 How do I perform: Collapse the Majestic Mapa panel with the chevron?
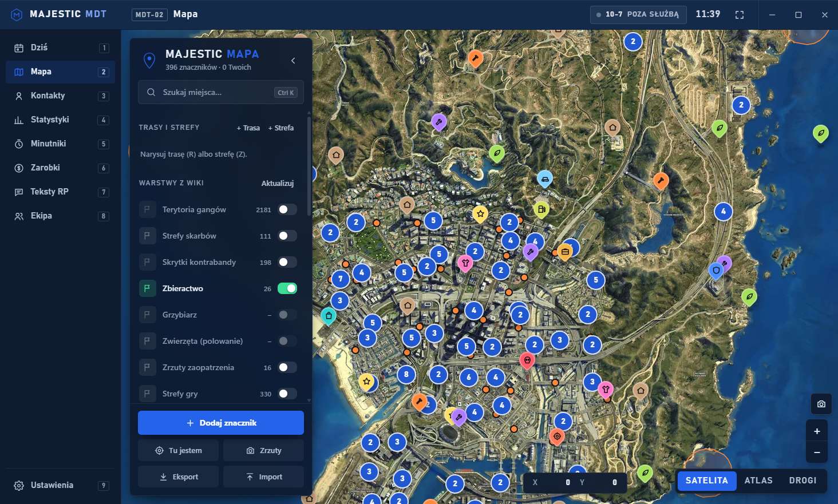[293, 61]
